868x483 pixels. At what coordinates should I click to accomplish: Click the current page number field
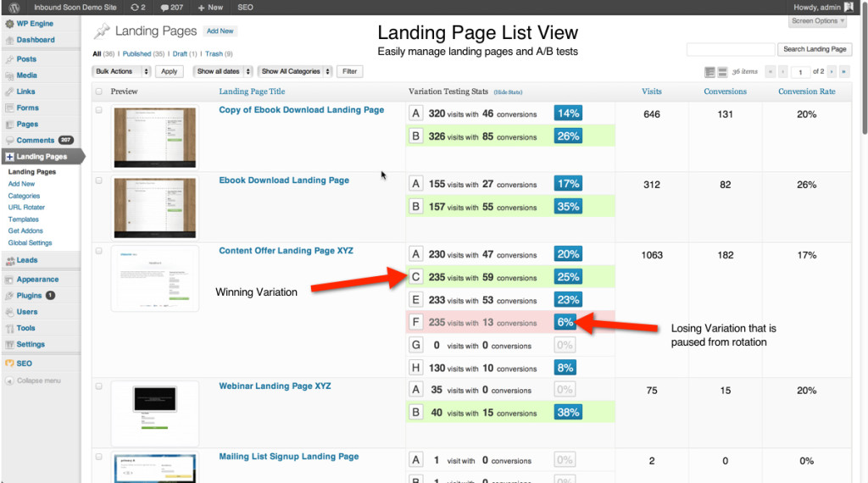tap(800, 72)
